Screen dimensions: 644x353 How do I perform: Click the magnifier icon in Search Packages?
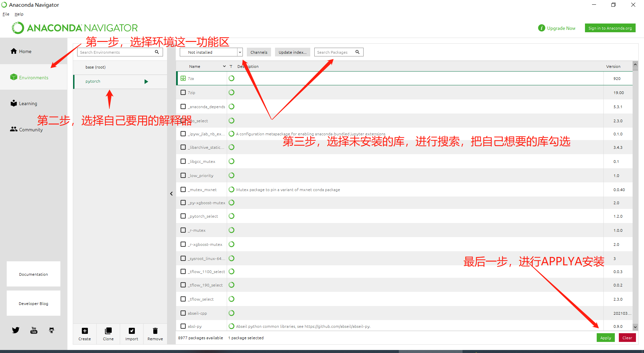358,52
